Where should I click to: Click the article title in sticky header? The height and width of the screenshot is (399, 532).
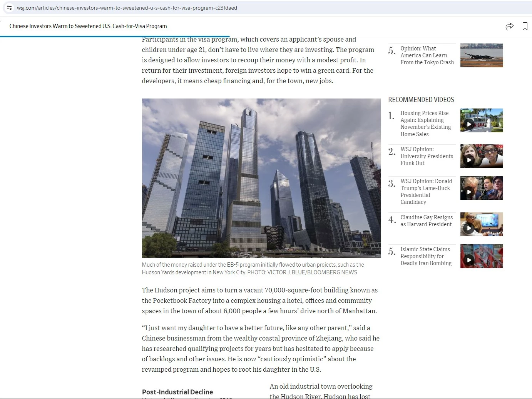[x=88, y=26]
